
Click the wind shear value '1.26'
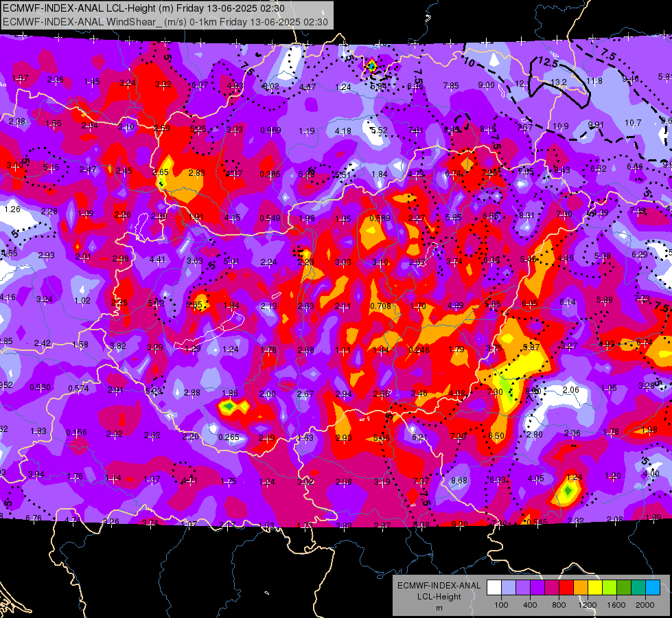click(12, 209)
